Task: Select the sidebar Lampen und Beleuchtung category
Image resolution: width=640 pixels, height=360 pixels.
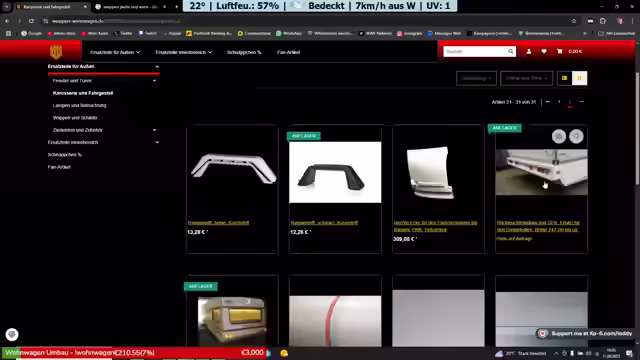Action: tap(80, 105)
